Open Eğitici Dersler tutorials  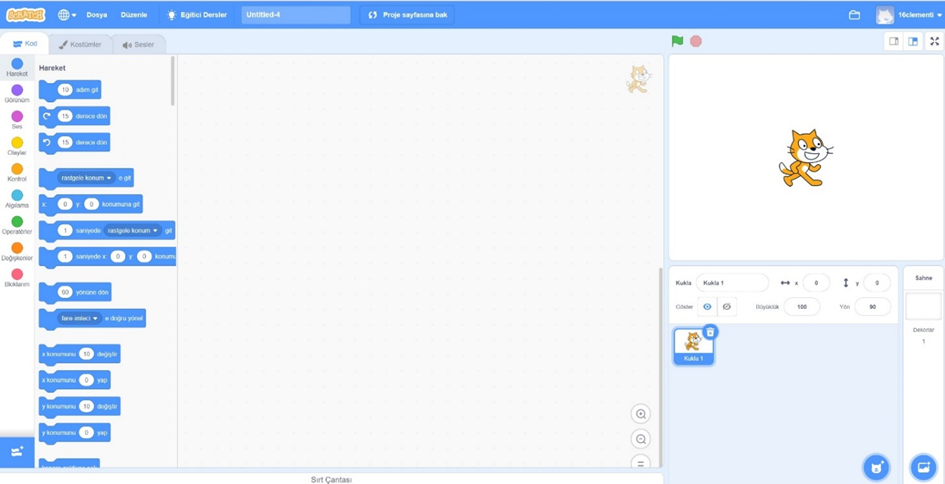(197, 14)
